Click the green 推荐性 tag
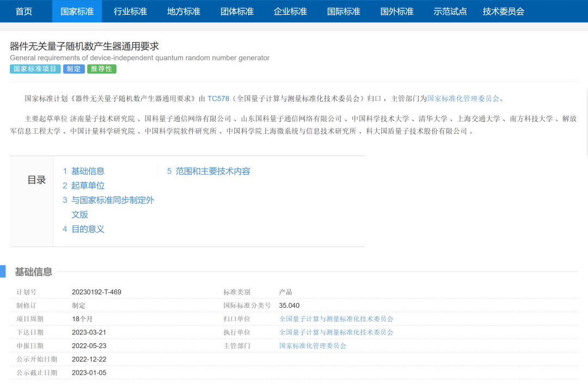Image resolution: width=588 pixels, height=390 pixels. (x=102, y=69)
